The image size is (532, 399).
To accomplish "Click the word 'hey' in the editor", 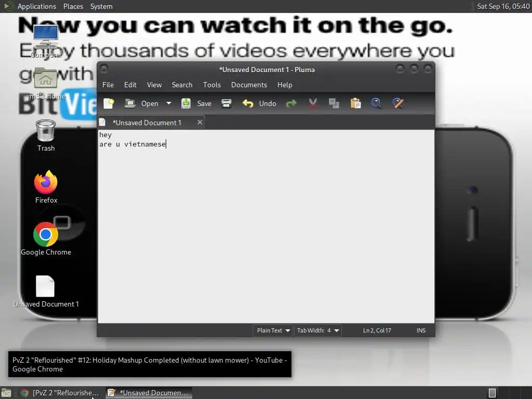I will point(105,135).
